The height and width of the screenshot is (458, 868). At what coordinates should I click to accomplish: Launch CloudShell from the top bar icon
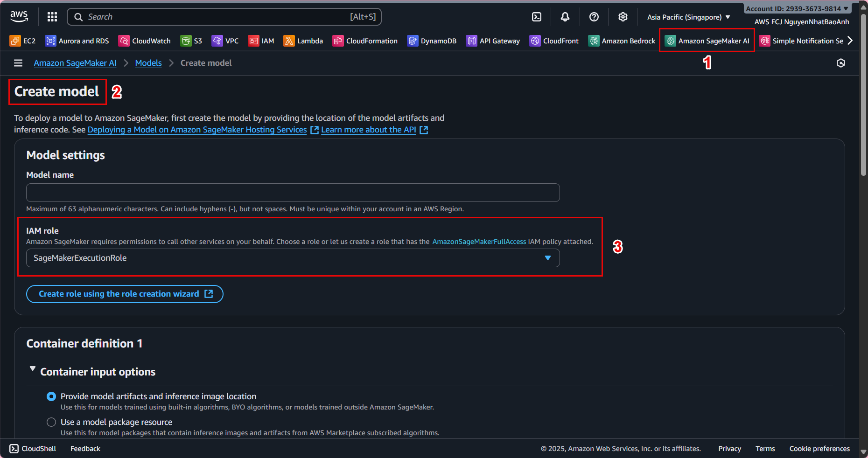(537, 17)
